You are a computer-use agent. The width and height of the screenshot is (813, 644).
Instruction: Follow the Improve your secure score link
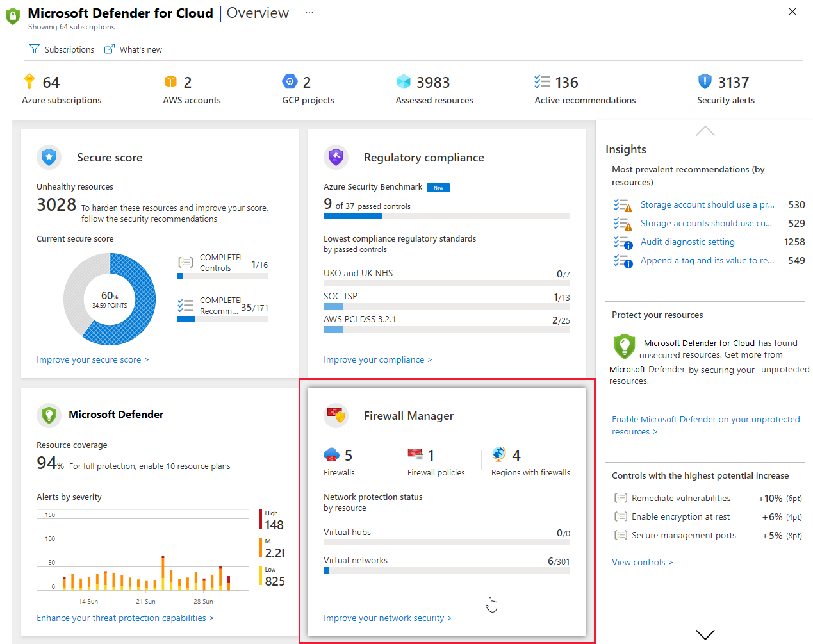92,359
